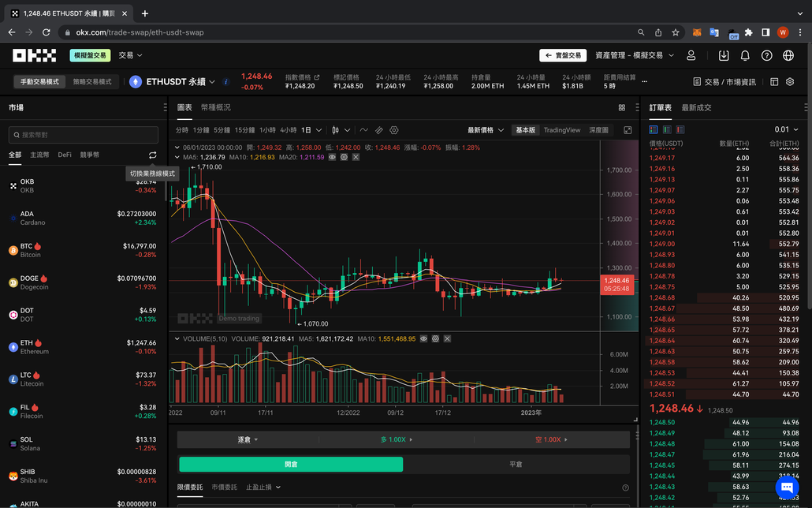Reload the browser page
812x508 pixels.
click(x=46, y=32)
